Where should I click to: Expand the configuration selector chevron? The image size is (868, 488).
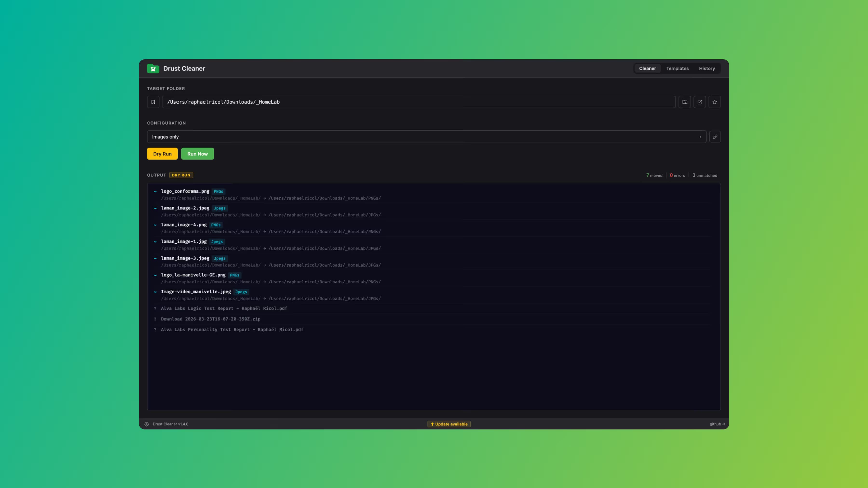(x=700, y=137)
